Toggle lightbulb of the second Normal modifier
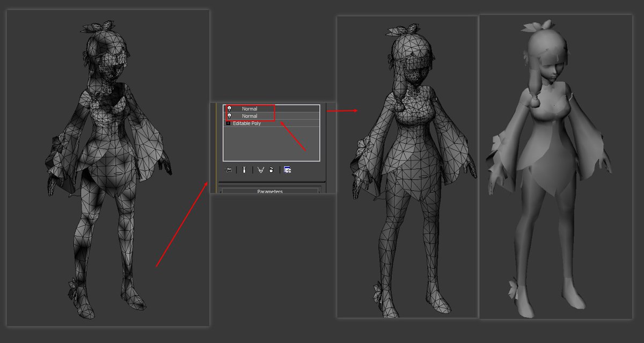Screen dimensions: 644x343 pos(229,116)
